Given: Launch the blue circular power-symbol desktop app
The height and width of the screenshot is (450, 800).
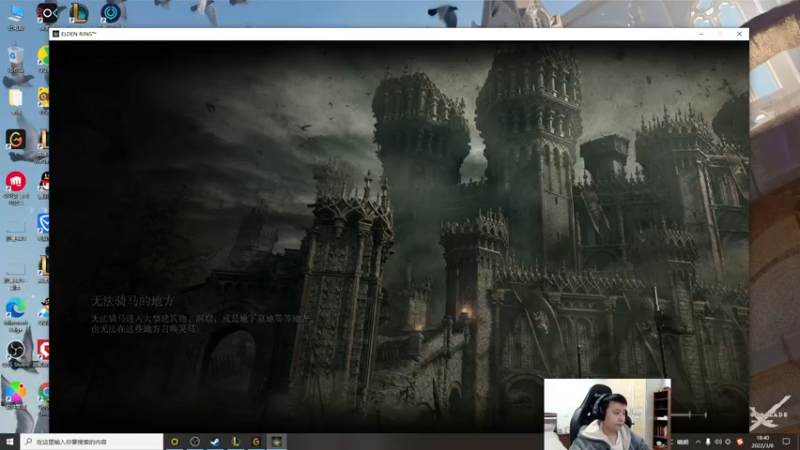Looking at the screenshot, I should (110, 13).
